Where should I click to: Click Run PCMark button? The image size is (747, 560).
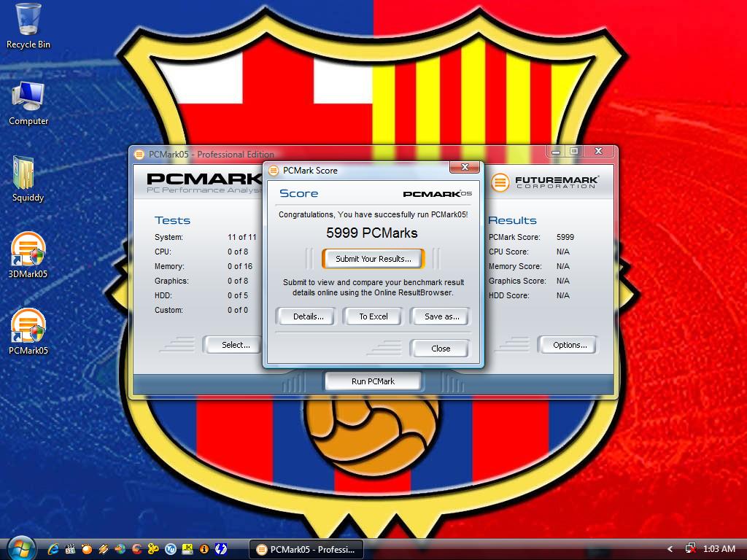373,381
